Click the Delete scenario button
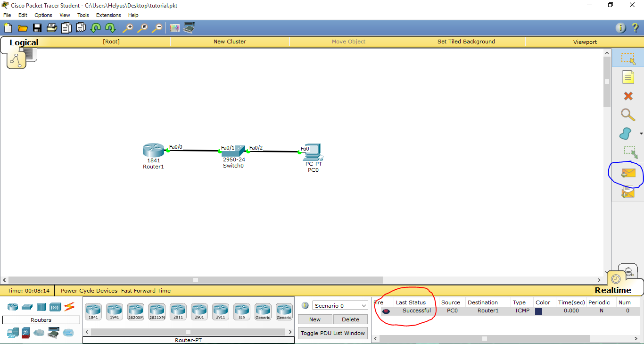 [350, 319]
